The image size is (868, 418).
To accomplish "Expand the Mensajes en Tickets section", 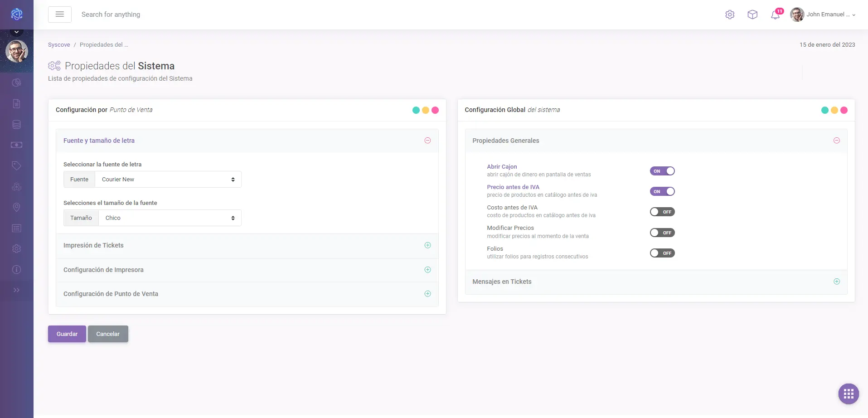I will click(x=836, y=282).
